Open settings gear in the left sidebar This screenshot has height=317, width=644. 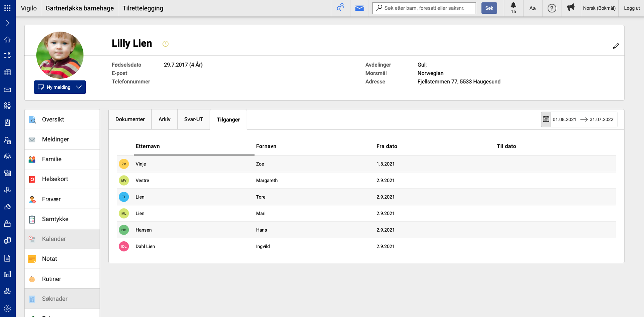coord(7,308)
